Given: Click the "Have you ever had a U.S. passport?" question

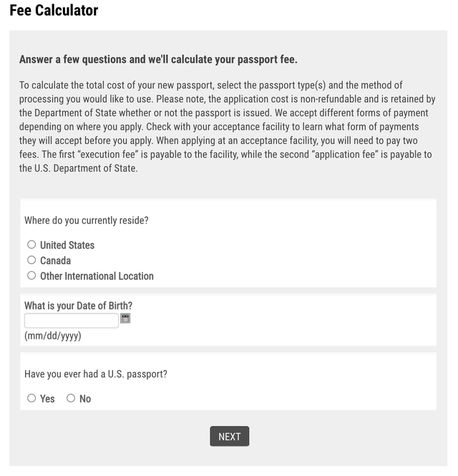Looking at the screenshot, I should [96, 374].
